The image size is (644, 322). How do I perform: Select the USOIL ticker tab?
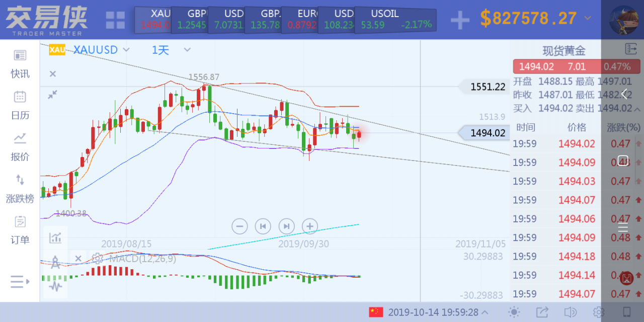(x=394, y=20)
